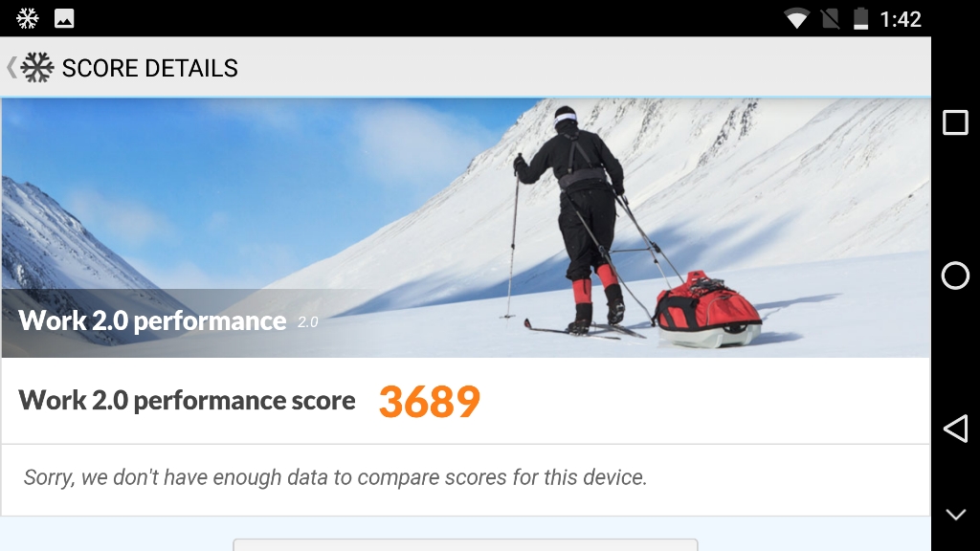Screen dimensions: 980x551
Task: Tap the PCMark snowflake logo in the header
Action: (x=37, y=68)
